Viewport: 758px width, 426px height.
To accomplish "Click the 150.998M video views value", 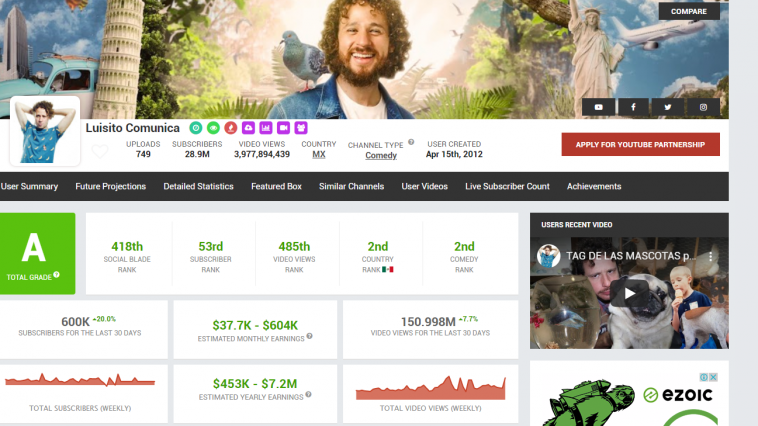I will tap(428, 322).
